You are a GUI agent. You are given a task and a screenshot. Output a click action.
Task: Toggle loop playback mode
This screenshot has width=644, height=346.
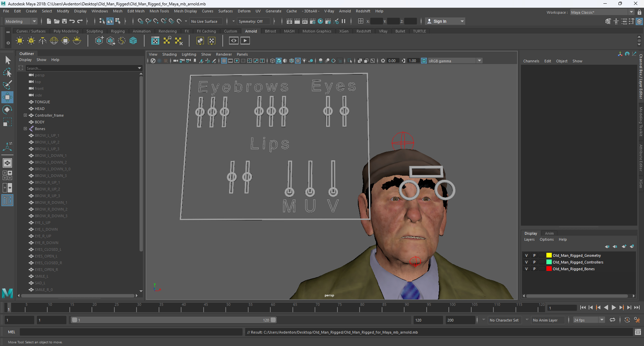(612, 320)
